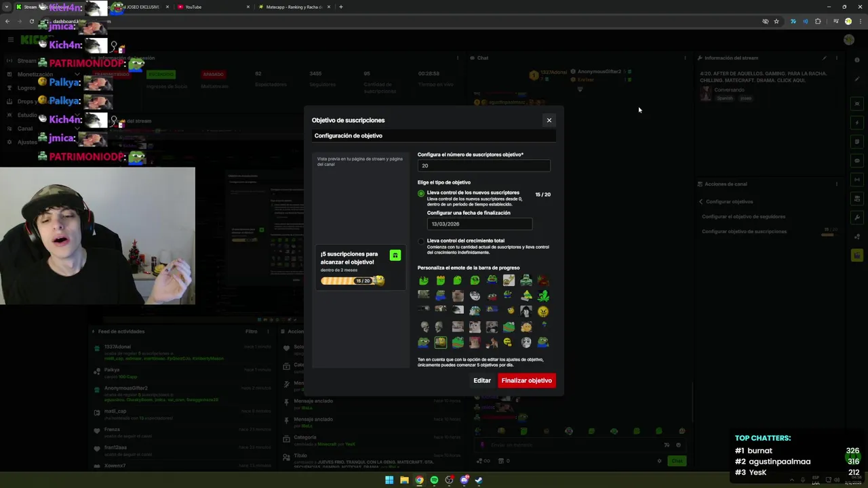Open File Explorer from taskbar

[x=404, y=480]
